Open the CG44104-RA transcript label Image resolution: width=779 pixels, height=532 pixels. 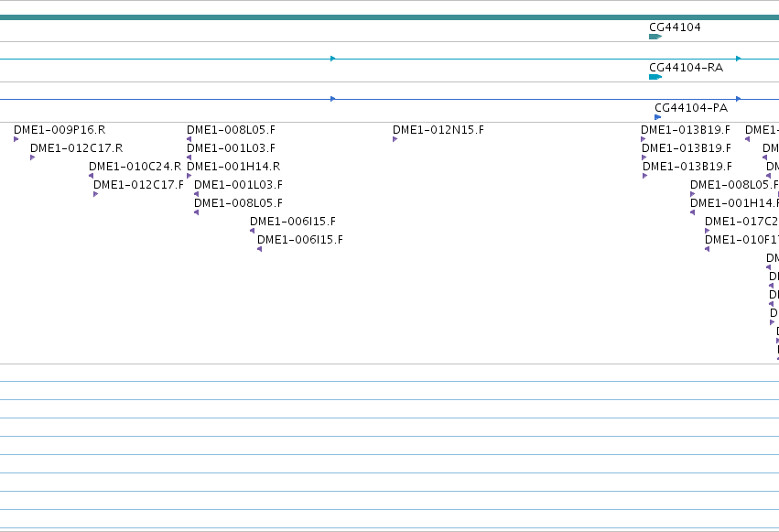pos(687,68)
